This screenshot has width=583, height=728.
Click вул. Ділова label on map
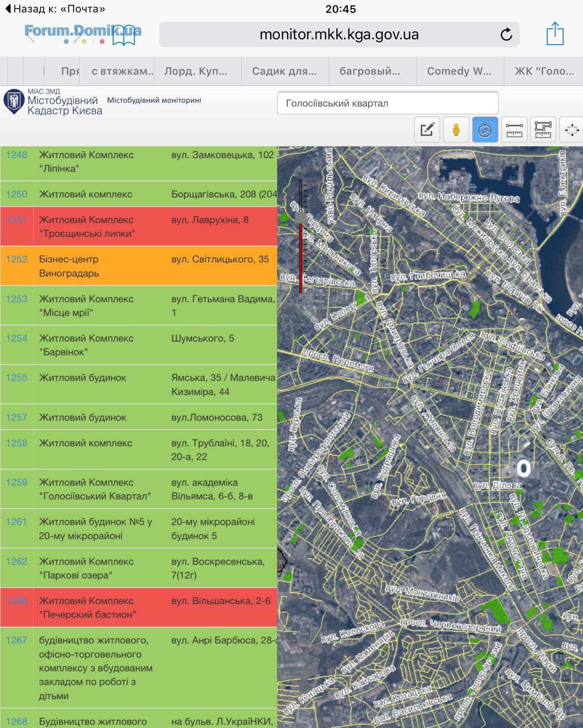[497, 485]
